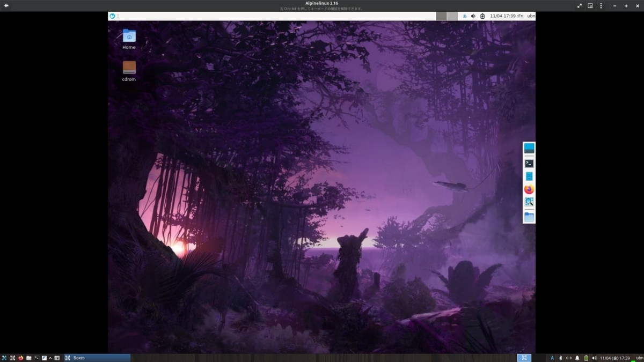
Task: Open the Boxes display options icon
Action: [x=590, y=5]
